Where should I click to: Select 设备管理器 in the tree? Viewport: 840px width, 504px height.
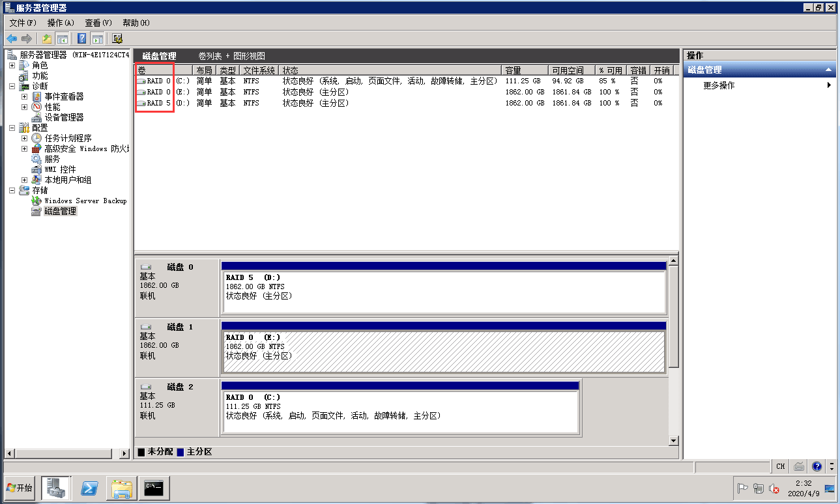point(64,118)
